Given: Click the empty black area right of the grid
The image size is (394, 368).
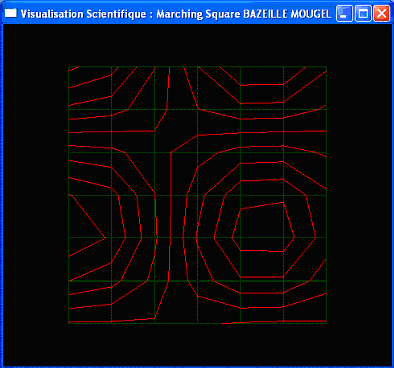Looking at the screenshot, I should tap(359, 195).
